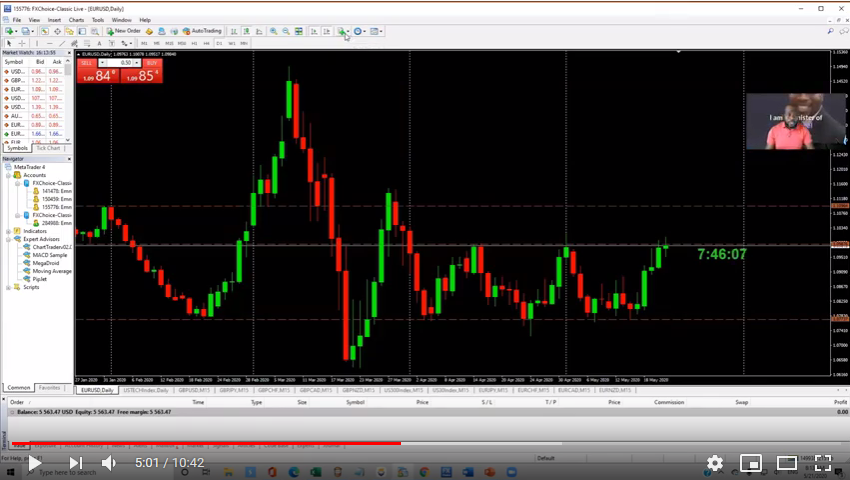Draw a horizontal line tool
The height and width of the screenshot is (480, 850).
coord(49,43)
